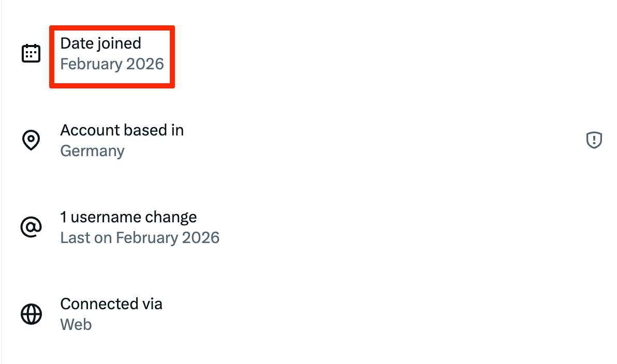Screen dimensions: 617x364
Task: Click the word "username" in the heading
Action: [x=101, y=217]
